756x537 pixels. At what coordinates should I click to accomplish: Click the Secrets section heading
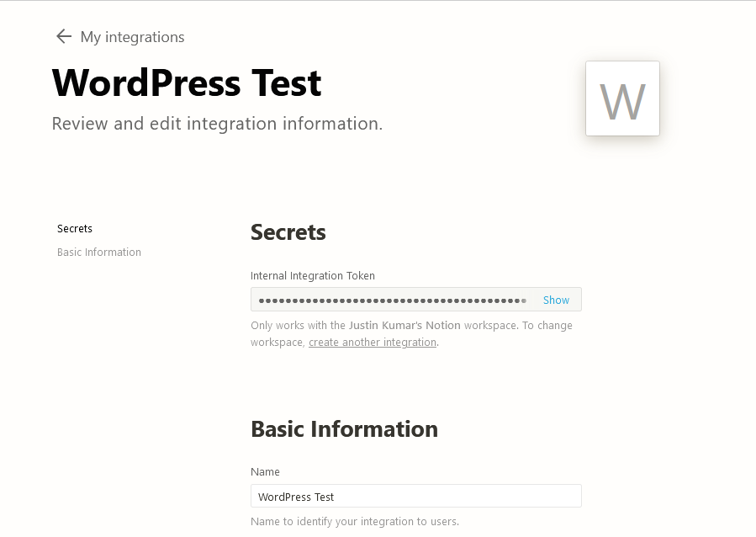coord(288,232)
